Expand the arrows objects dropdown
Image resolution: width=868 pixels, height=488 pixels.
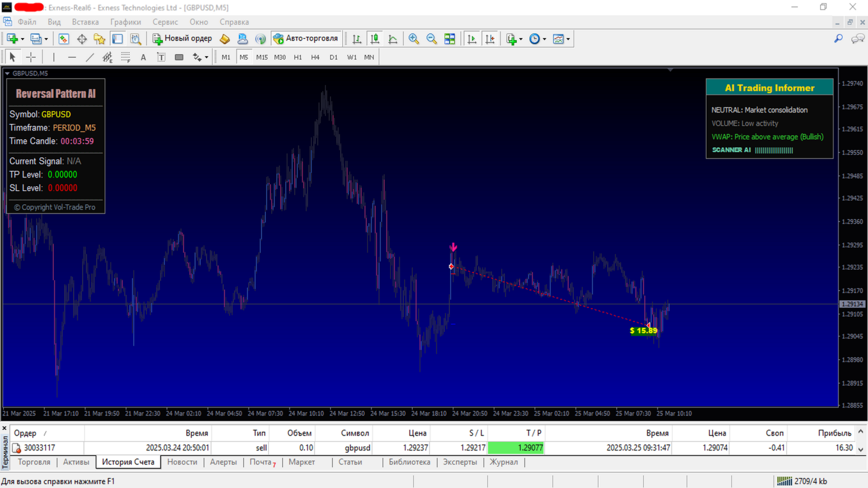pyautogui.click(x=207, y=57)
